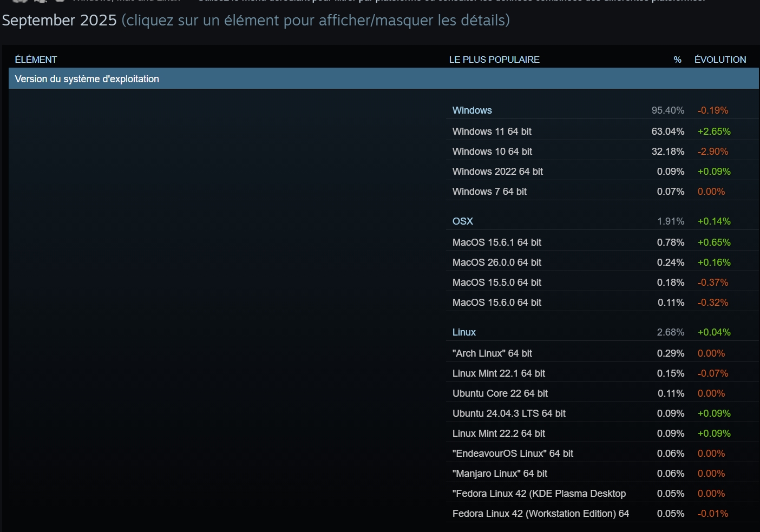Click the 0.24% share for MacOS 26.0.0
760x532 pixels.
pos(671,262)
